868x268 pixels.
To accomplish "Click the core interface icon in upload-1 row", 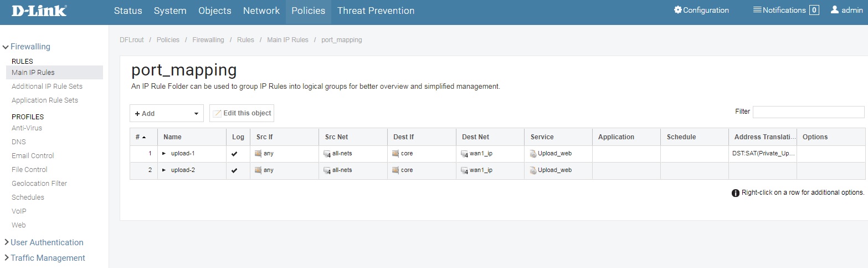I will click(396, 154).
